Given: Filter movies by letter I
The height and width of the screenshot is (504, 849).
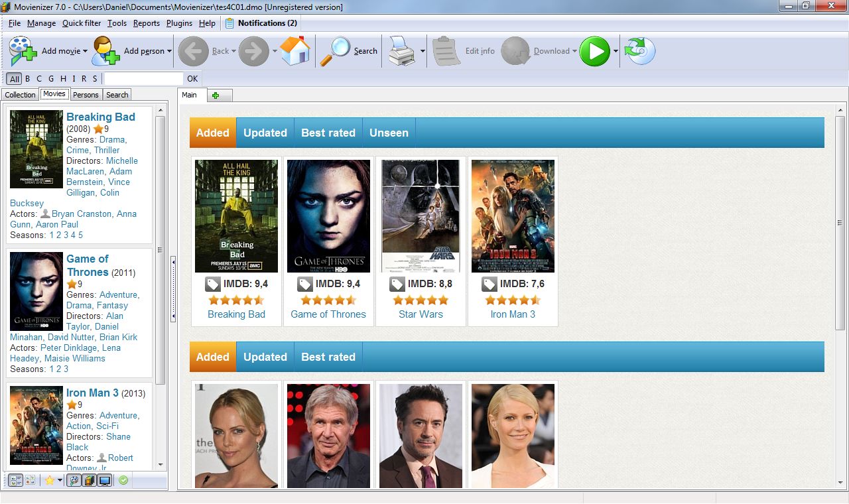Looking at the screenshot, I should tap(73, 79).
